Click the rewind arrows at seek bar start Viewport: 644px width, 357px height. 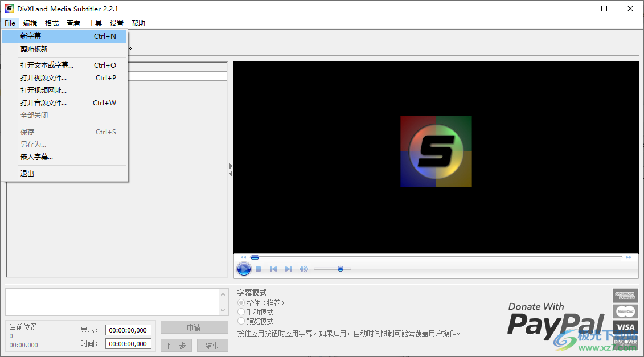pyautogui.click(x=244, y=257)
